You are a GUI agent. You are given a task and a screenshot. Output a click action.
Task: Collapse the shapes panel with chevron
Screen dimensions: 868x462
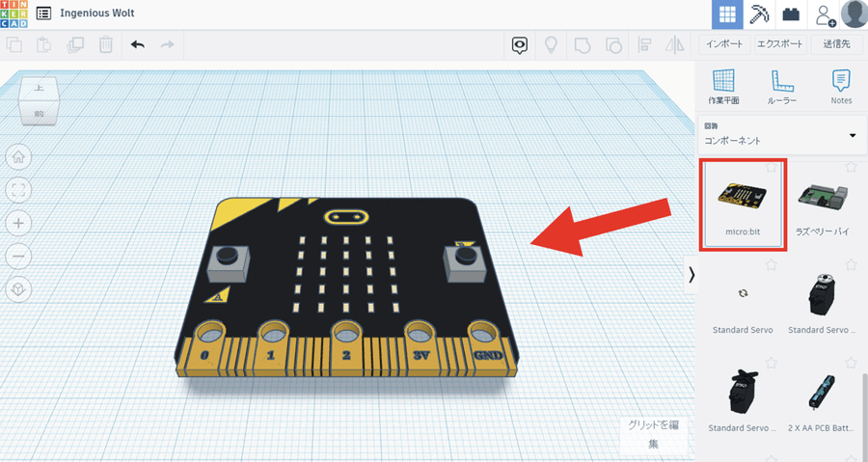point(691,275)
